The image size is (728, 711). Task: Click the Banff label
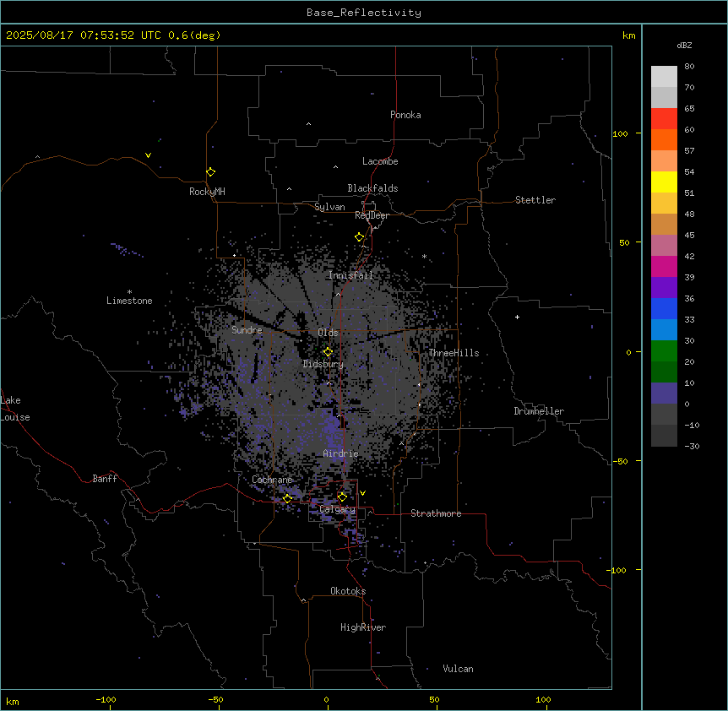105,479
